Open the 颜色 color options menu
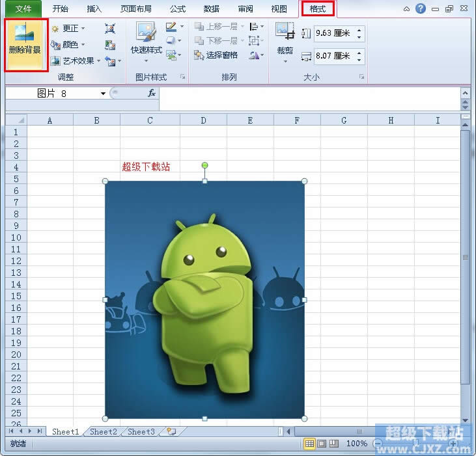476x456 pixels. pos(69,44)
